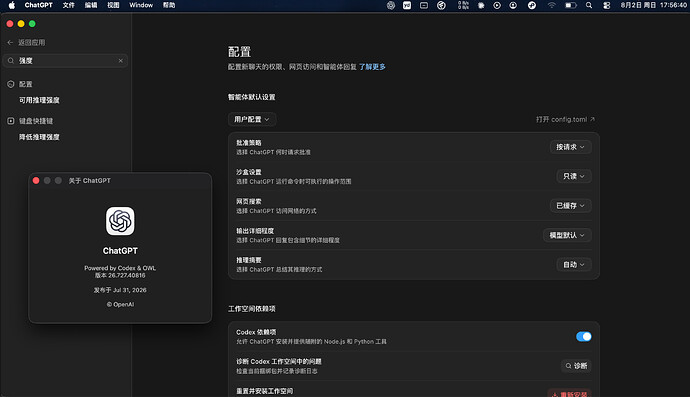690x397 pixels.
Task: Click the 配置 section icon in sidebar
Action: point(11,84)
